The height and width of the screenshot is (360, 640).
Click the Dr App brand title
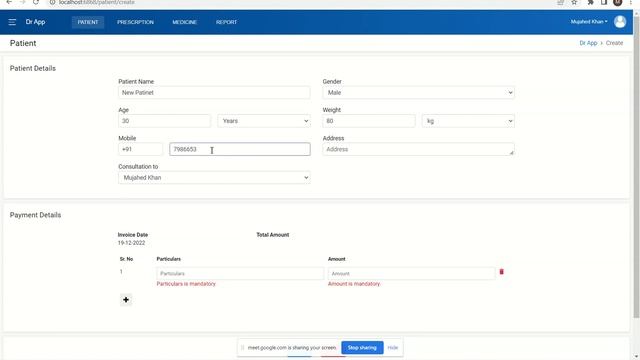coord(36,22)
